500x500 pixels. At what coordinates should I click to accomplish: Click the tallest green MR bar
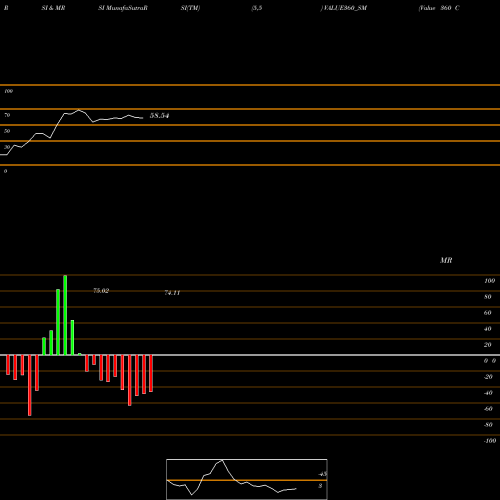[x=65, y=315]
